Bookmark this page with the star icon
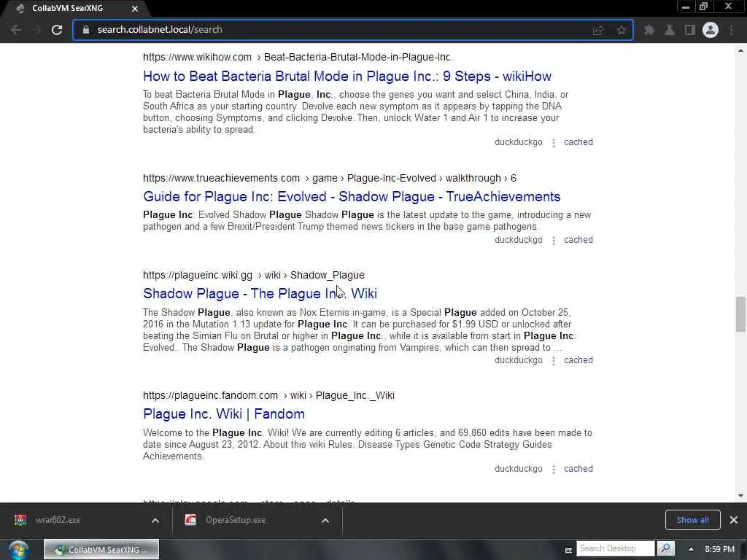This screenshot has height=560, width=747. [x=622, y=30]
